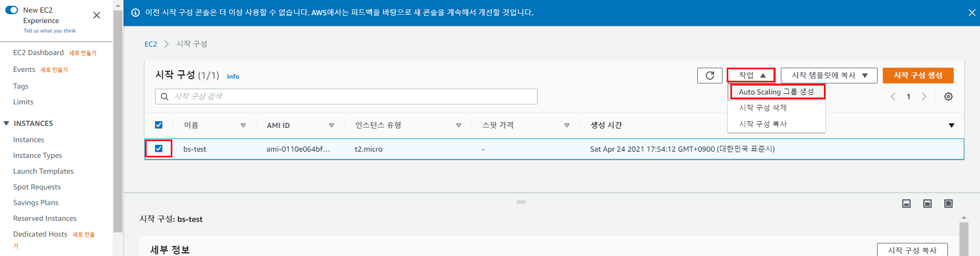980x256 pixels.
Task: Open Launch Templates in sidebar
Action: 43,171
